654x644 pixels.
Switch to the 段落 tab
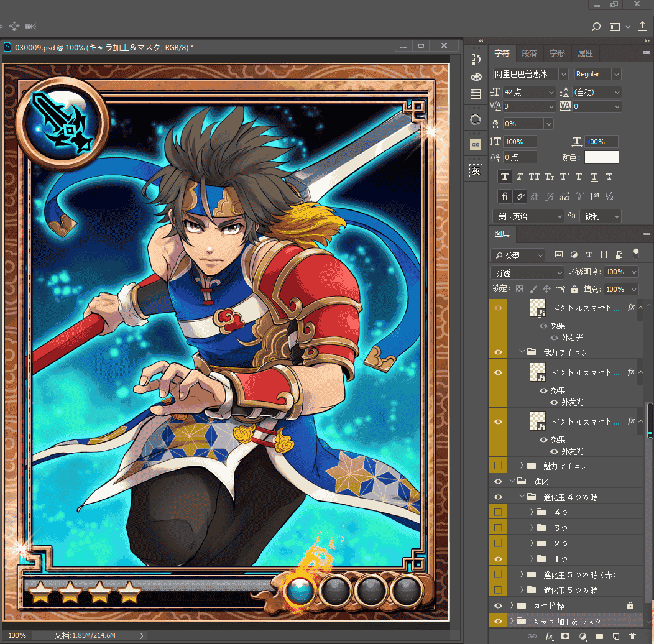point(529,53)
